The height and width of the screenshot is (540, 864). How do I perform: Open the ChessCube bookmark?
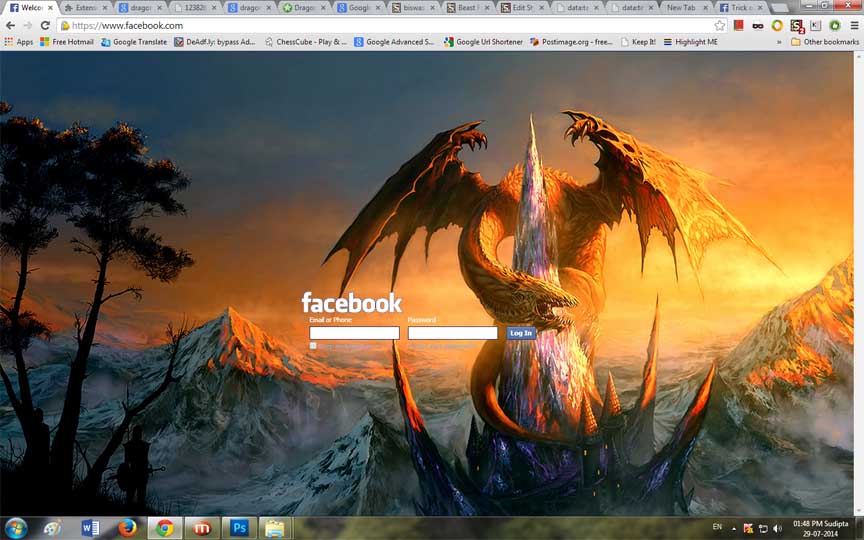point(305,42)
